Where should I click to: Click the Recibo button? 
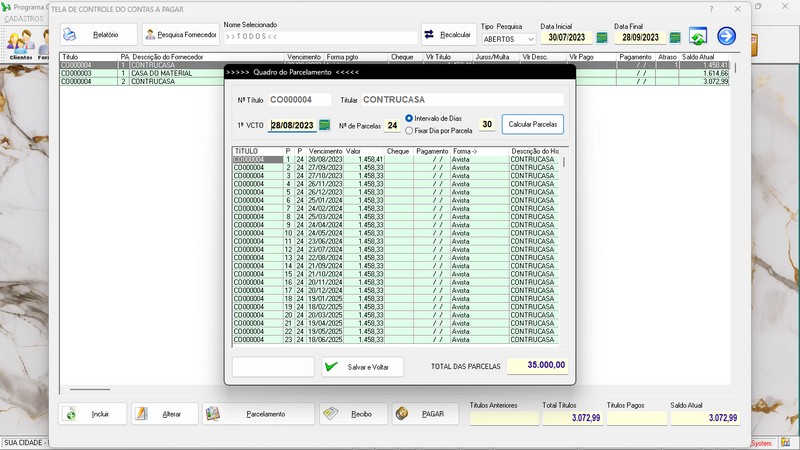point(351,414)
